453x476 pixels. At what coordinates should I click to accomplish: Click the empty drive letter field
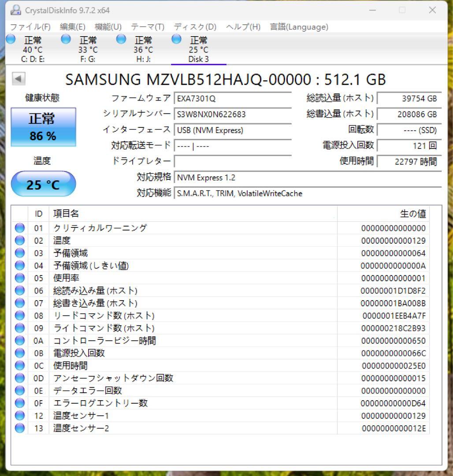click(x=233, y=161)
